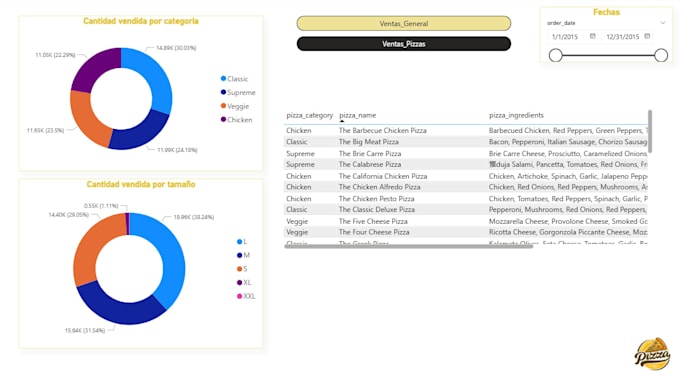680x380 pixels.
Task: Click the table's horizontal scrollbar
Action: 409,246
